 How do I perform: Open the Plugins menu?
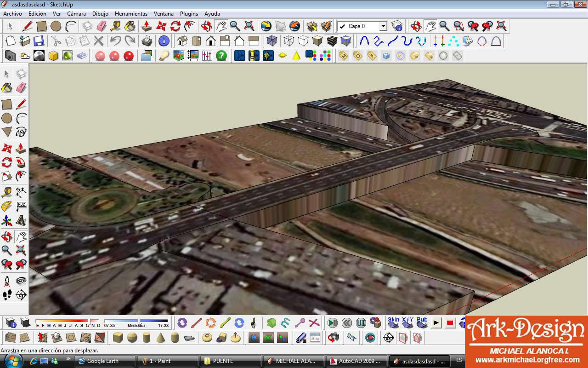tap(189, 14)
